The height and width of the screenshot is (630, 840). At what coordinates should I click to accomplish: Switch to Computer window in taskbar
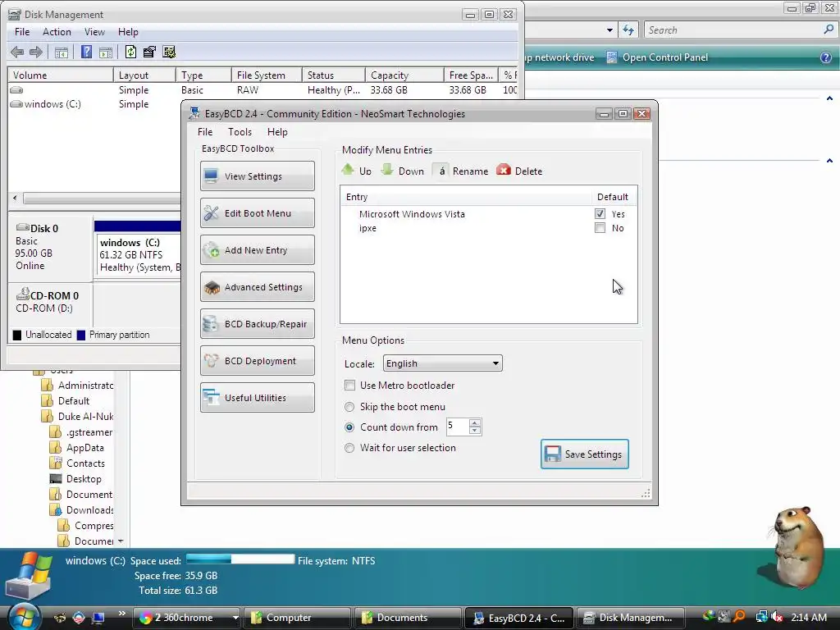297,618
